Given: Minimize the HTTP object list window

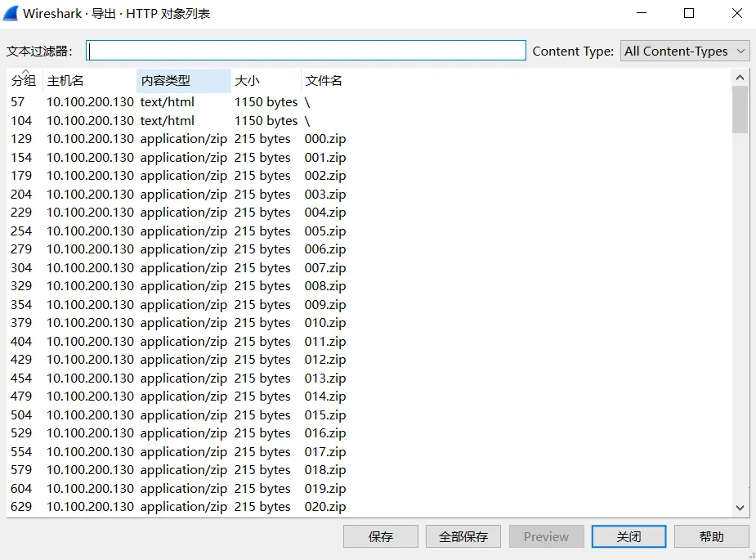Looking at the screenshot, I should pyautogui.click(x=642, y=13).
